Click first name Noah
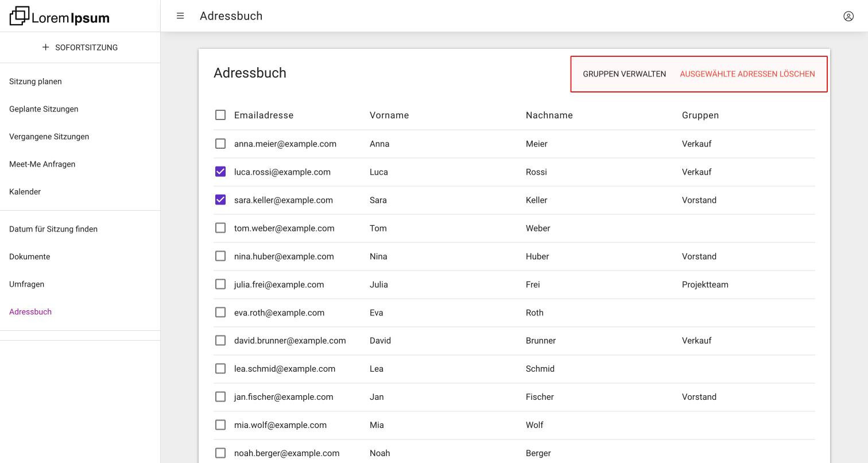This screenshot has height=463, width=868. [x=380, y=453]
